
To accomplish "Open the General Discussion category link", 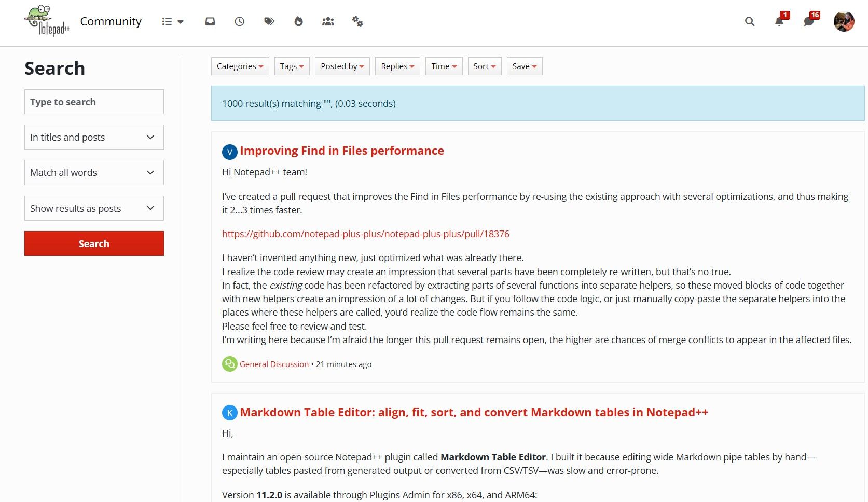I will (274, 364).
